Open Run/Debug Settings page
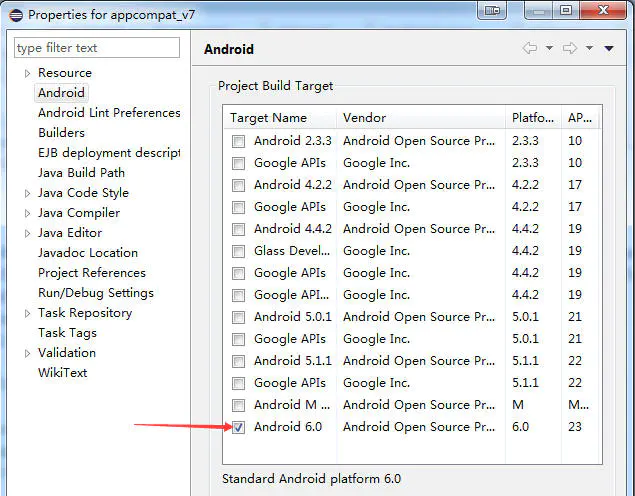 click(x=96, y=293)
